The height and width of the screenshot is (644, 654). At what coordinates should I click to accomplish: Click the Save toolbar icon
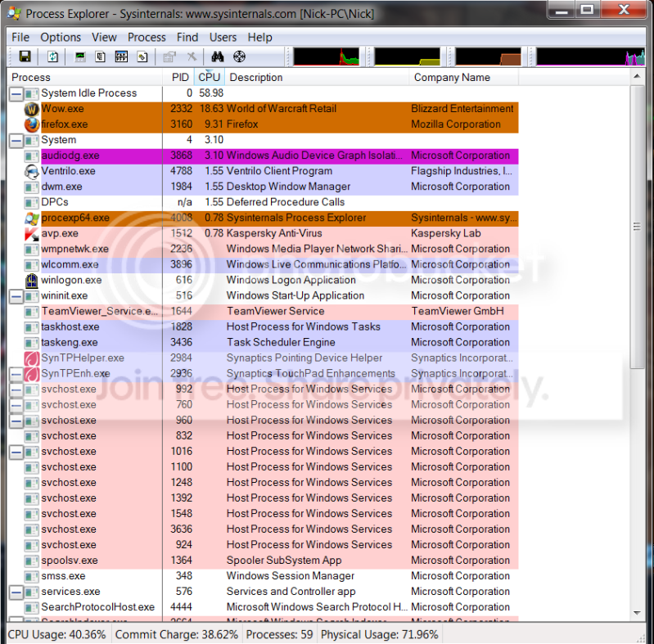coord(25,56)
